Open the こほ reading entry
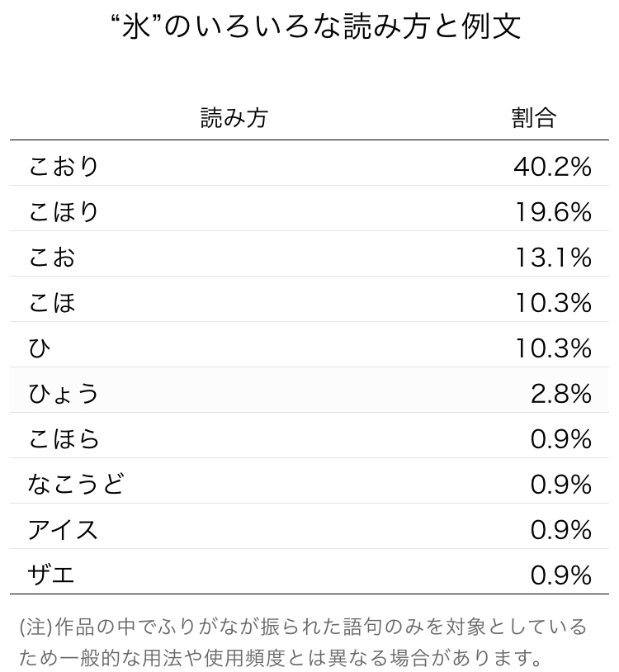The image size is (619, 672). click(x=52, y=303)
